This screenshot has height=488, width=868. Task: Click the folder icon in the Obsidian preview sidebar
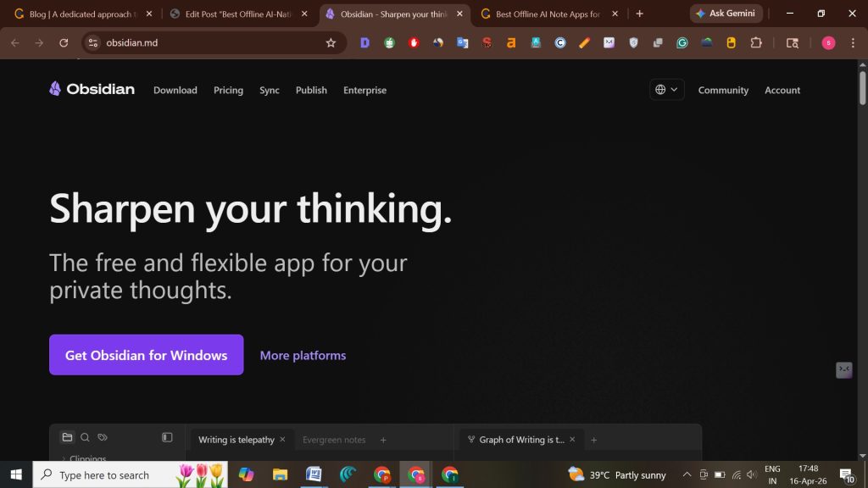pyautogui.click(x=67, y=438)
